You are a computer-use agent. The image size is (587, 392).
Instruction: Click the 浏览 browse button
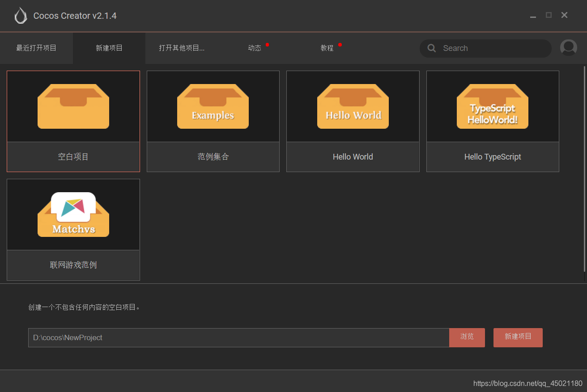pyautogui.click(x=467, y=337)
